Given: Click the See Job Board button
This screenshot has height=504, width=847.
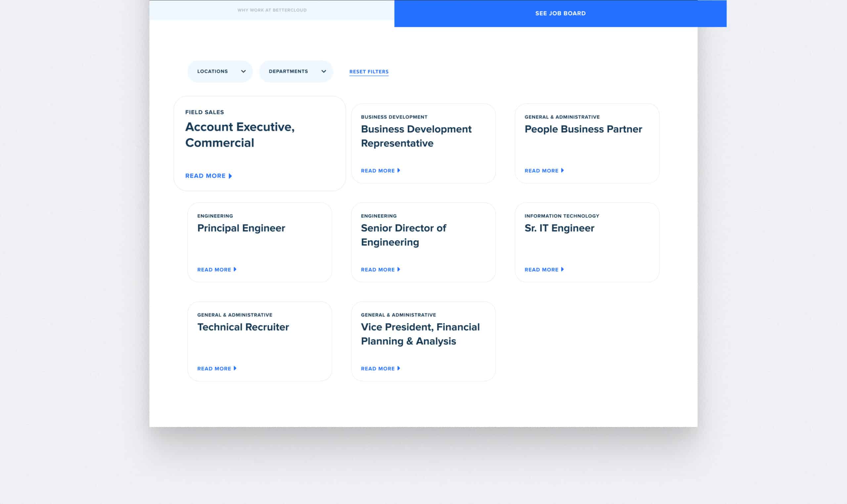Looking at the screenshot, I should tap(560, 13).
